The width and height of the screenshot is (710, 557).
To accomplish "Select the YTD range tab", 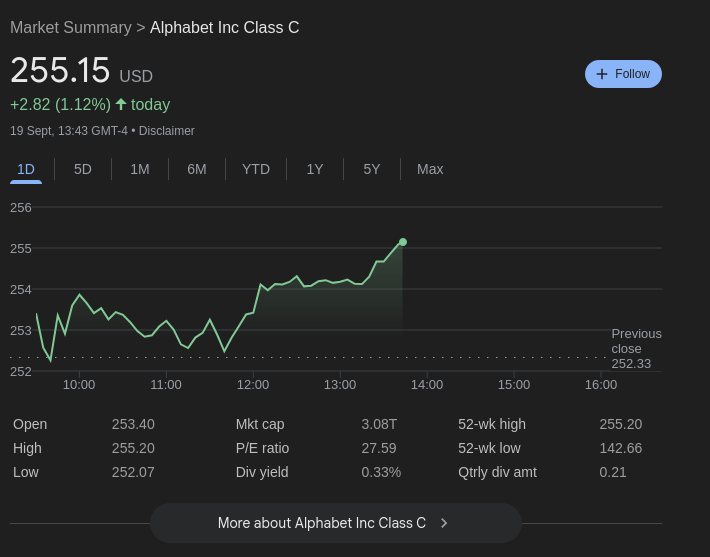I will [x=256, y=169].
